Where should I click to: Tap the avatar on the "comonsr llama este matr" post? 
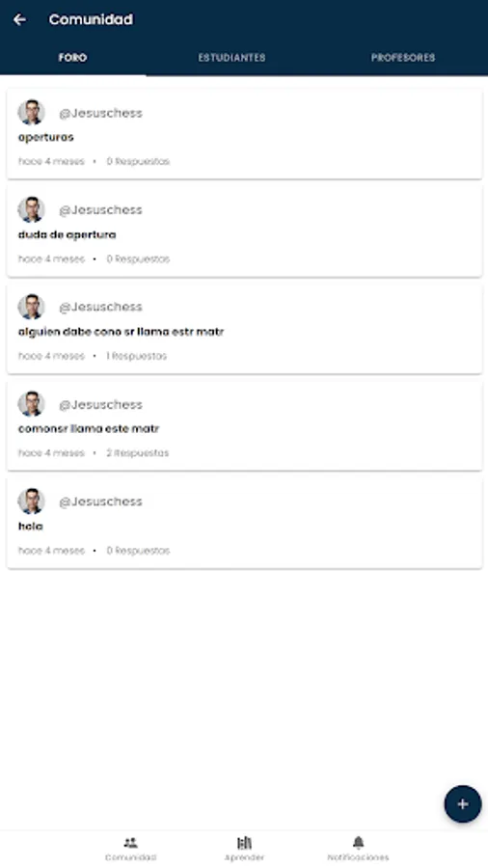[31, 403]
